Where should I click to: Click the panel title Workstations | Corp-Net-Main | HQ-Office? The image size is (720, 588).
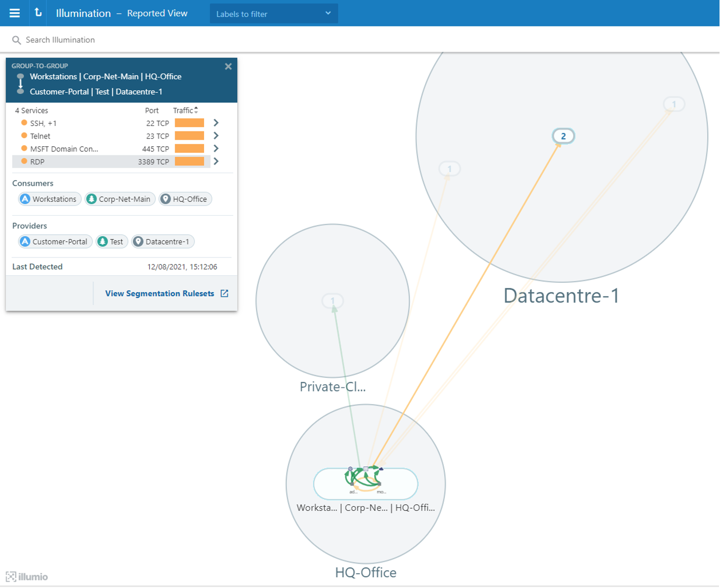click(106, 77)
